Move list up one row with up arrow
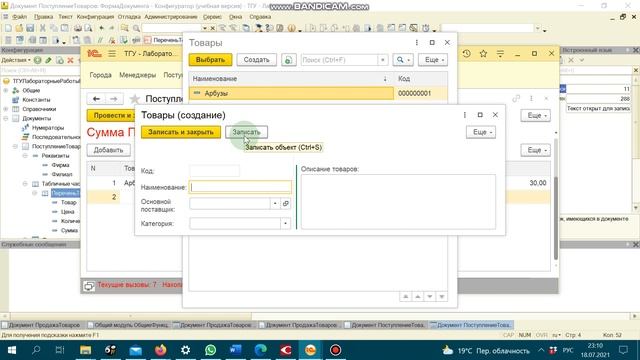This screenshot has height=360, width=640. [x=418, y=297]
